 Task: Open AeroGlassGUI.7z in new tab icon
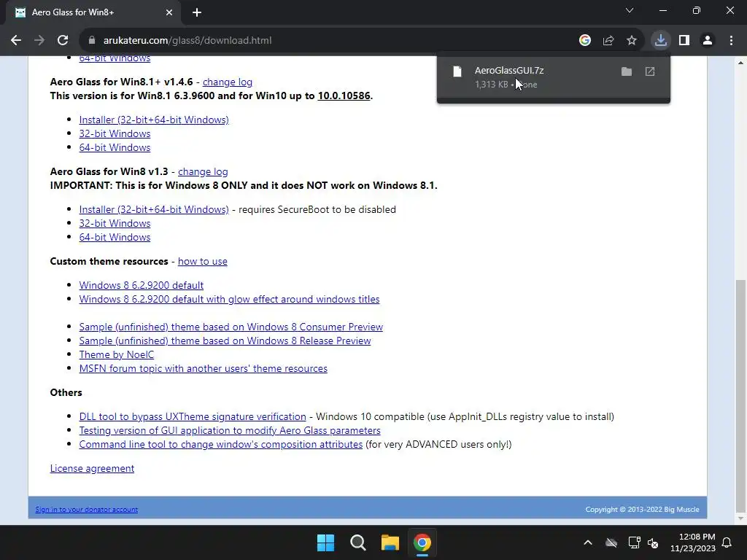(x=650, y=71)
